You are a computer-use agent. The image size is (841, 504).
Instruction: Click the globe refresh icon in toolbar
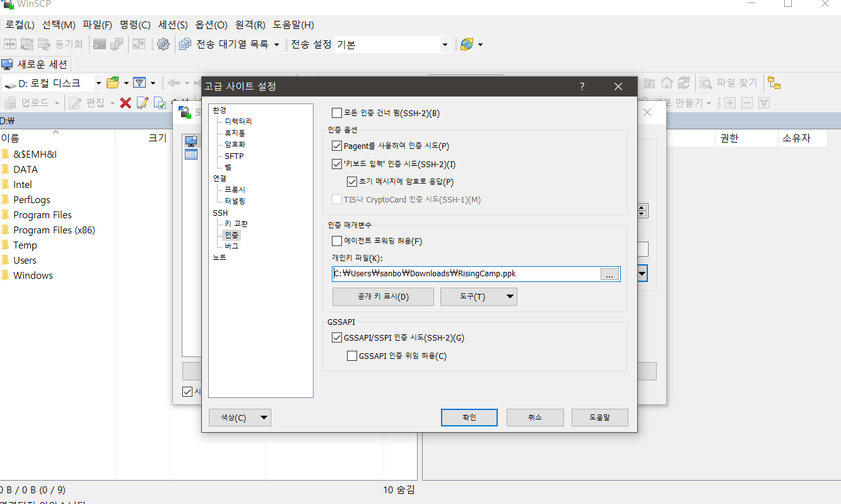(466, 44)
